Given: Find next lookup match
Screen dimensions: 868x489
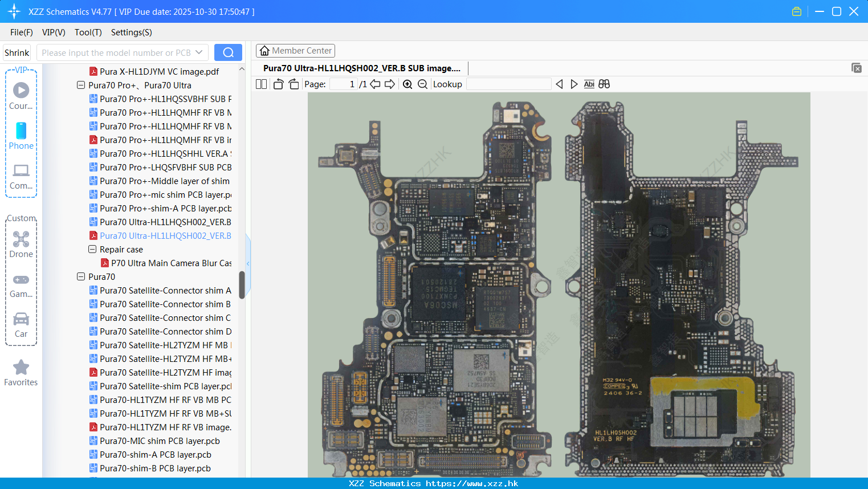Looking at the screenshot, I should [x=574, y=84].
